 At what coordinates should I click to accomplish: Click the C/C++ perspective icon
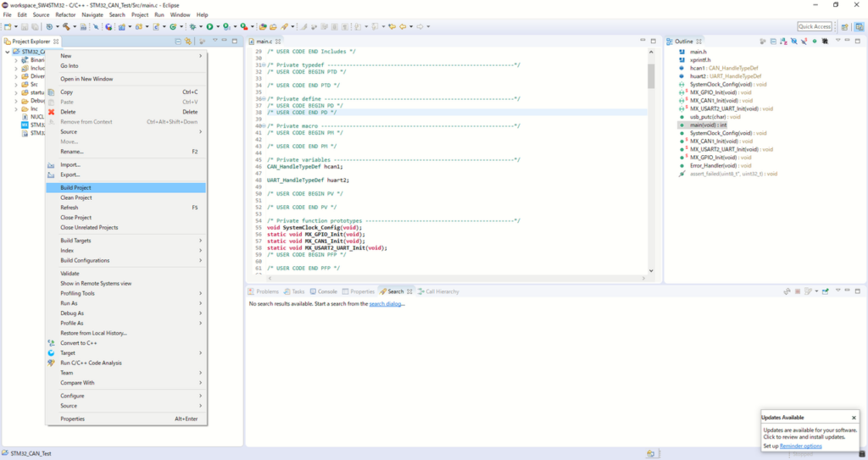860,26
